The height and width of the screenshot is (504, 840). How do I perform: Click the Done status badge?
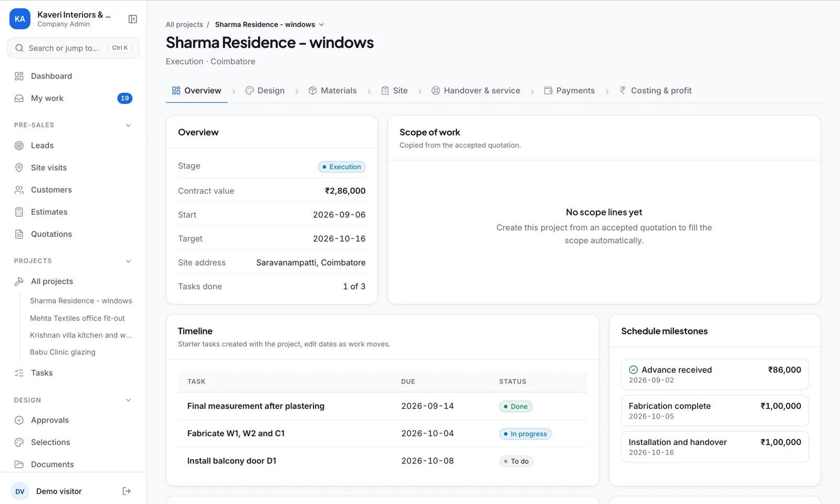pyautogui.click(x=516, y=406)
